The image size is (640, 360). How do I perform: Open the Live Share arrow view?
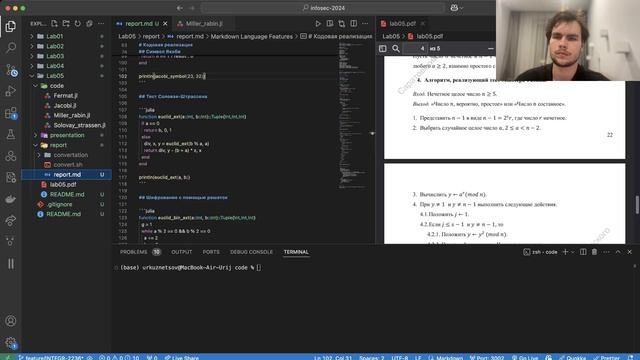point(11,220)
